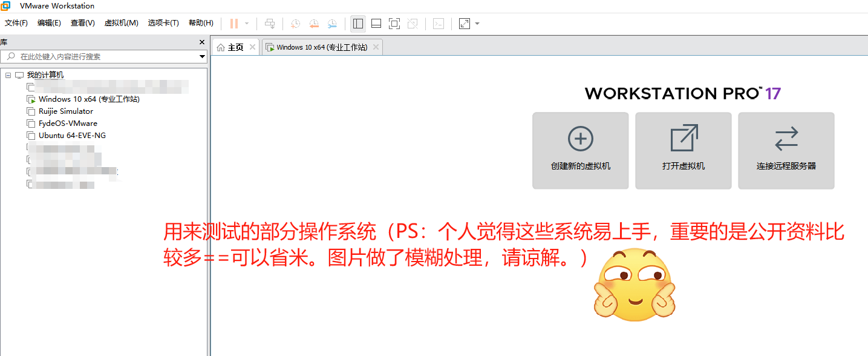Switch to the 主页 tab
Image resolution: width=868 pixels, height=356 pixels.
pos(235,47)
